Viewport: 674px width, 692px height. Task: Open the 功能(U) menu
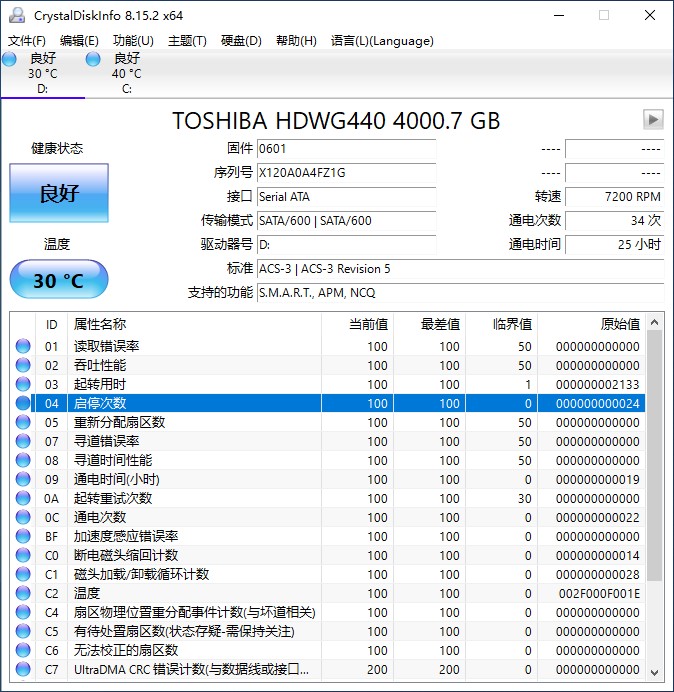click(x=133, y=41)
